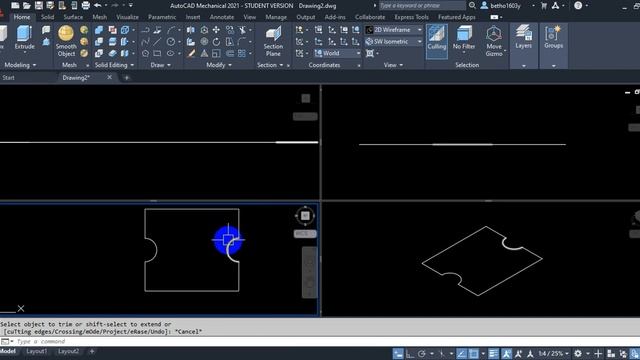Screen dimensions: 640x360
Task: Expand the Modify panel
Action: click(219, 65)
